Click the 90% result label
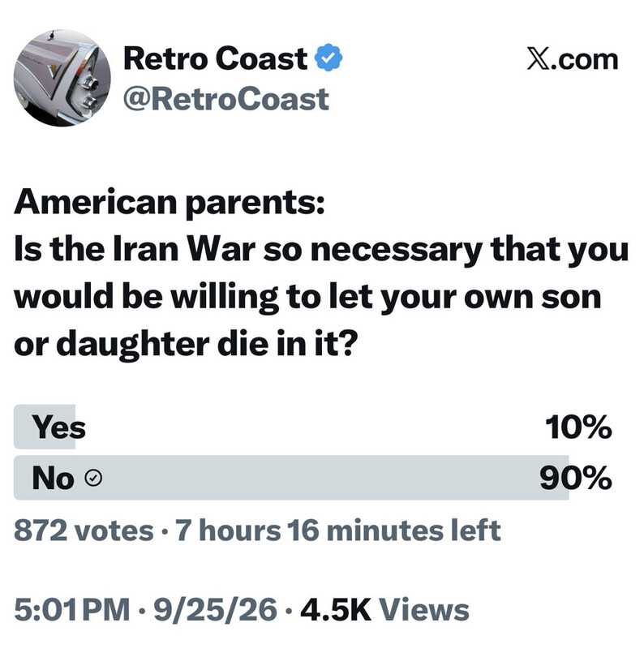 click(576, 478)
